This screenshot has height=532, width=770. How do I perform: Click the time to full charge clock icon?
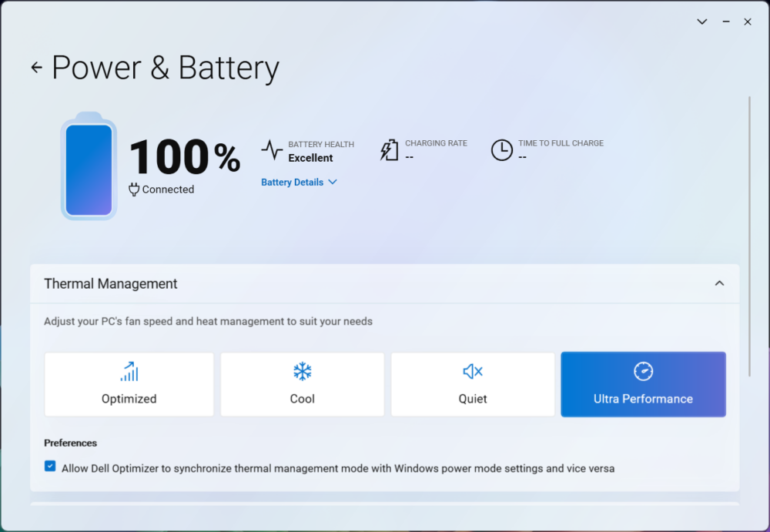click(501, 149)
